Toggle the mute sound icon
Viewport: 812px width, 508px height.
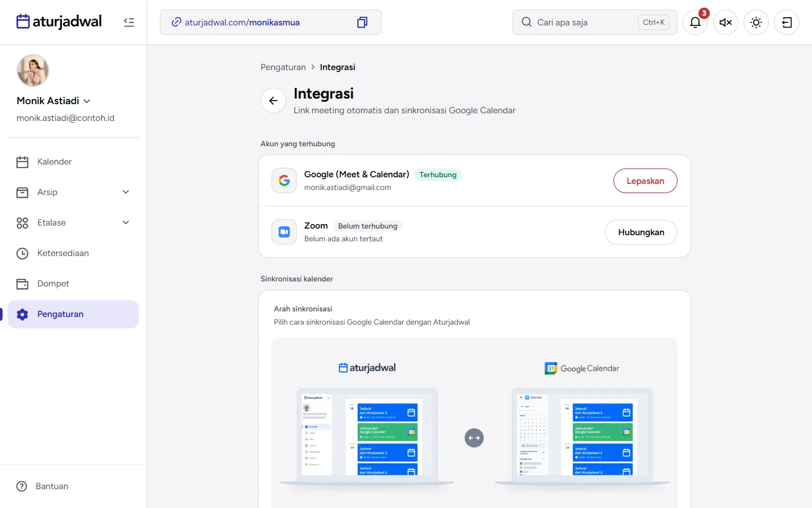726,22
